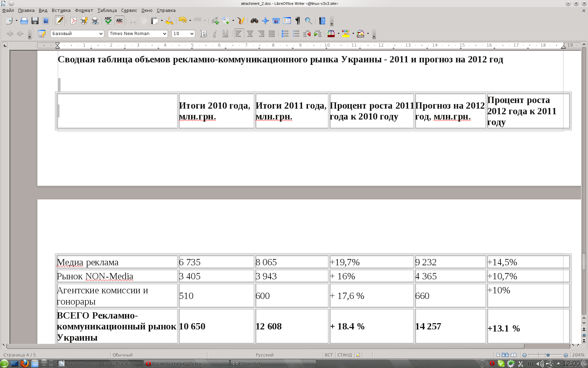Expand the font size 10 dropdown

192,34
